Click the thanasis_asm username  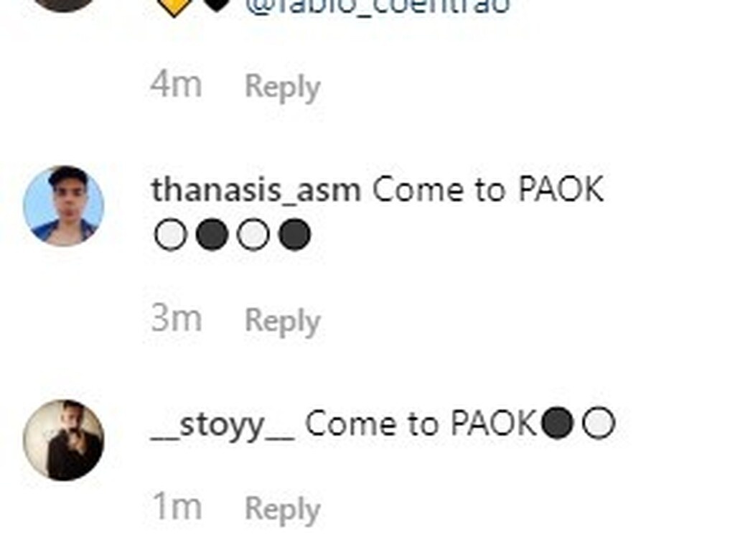256,190
